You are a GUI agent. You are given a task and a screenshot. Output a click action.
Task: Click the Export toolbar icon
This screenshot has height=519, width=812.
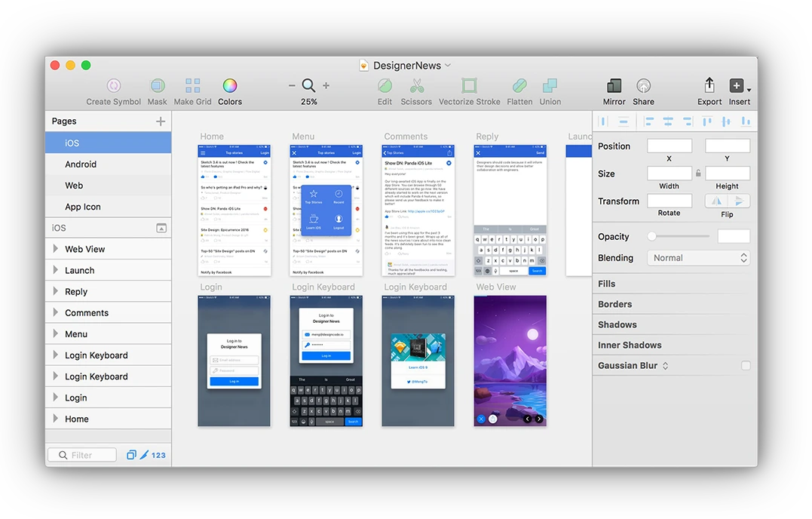(709, 85)
